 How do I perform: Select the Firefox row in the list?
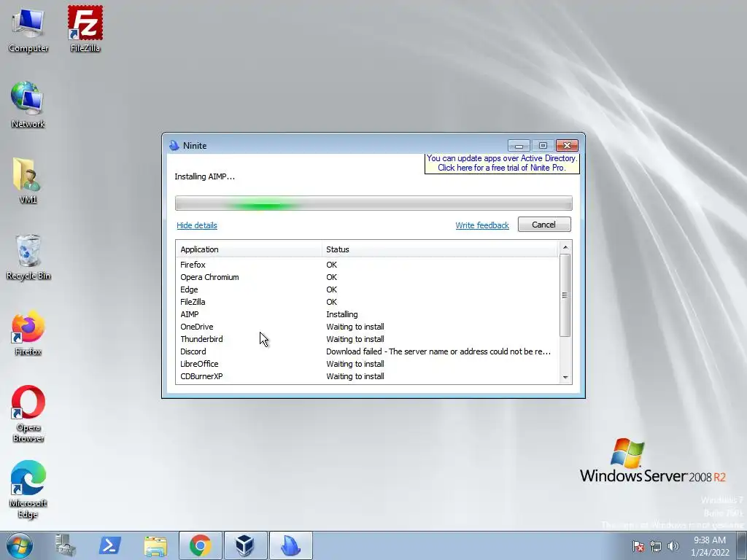coord(367,265)
